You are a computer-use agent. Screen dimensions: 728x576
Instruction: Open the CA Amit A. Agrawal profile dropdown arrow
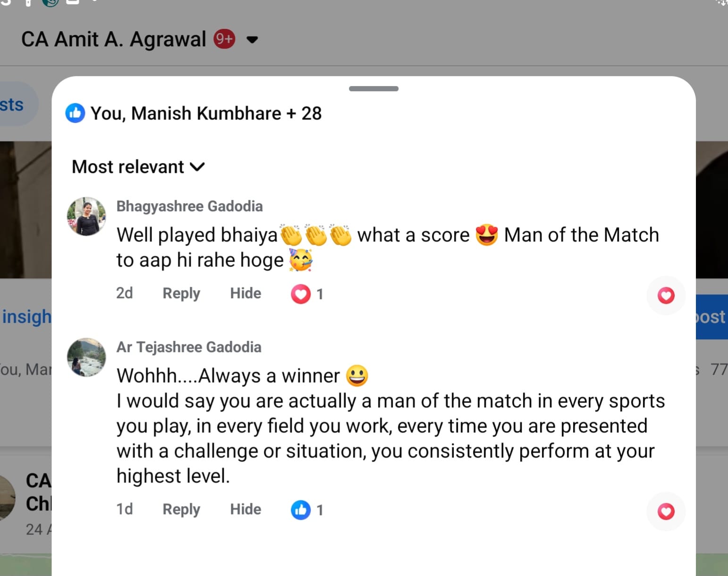[253, 40]
